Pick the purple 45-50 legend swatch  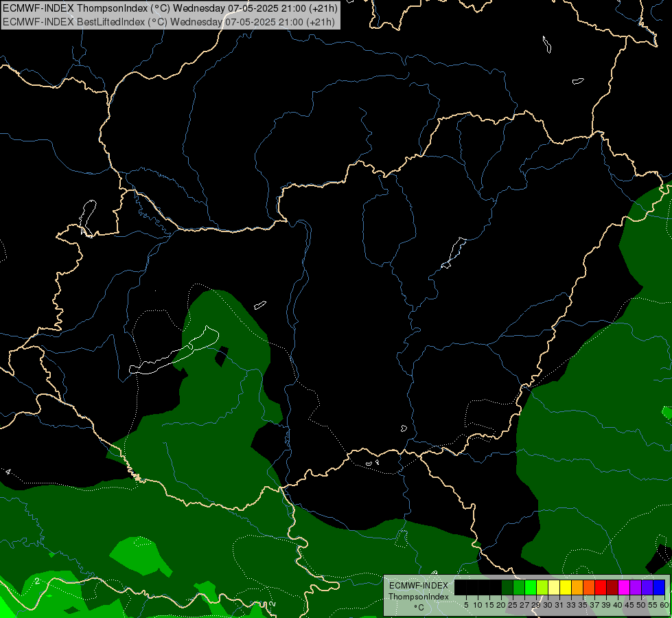tap(636, 587)
